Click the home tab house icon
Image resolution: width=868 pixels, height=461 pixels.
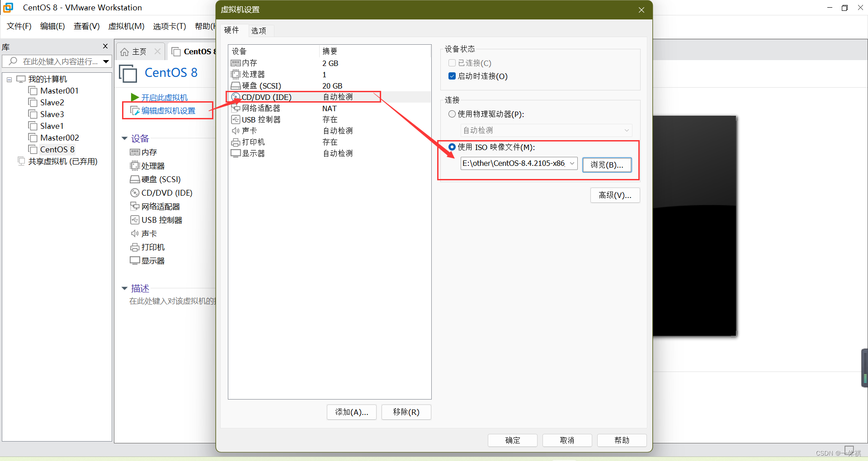(125, 52)
